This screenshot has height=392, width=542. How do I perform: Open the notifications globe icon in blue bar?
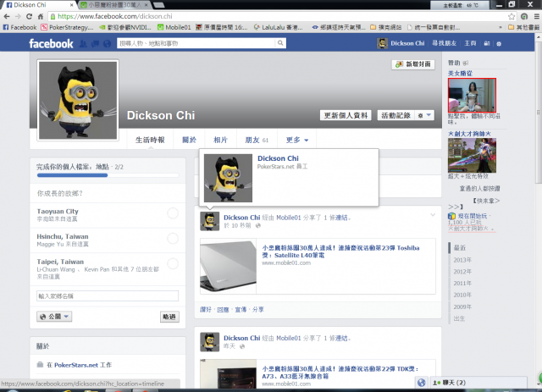point(108,43)
